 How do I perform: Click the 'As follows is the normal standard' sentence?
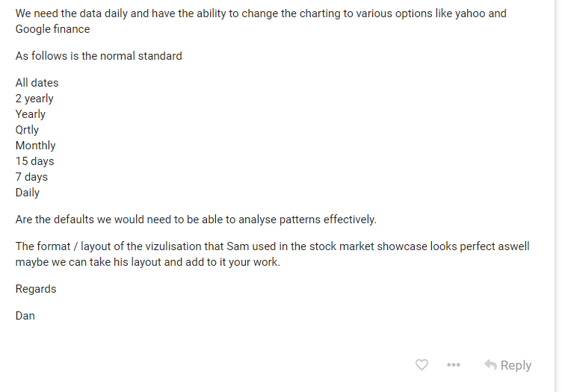click(x=99, y=56)
